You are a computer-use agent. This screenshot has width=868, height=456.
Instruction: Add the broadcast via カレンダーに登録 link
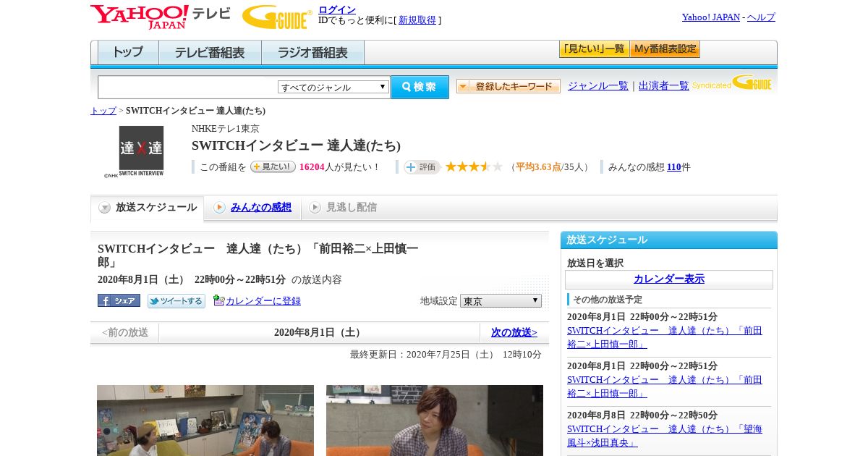263,301
